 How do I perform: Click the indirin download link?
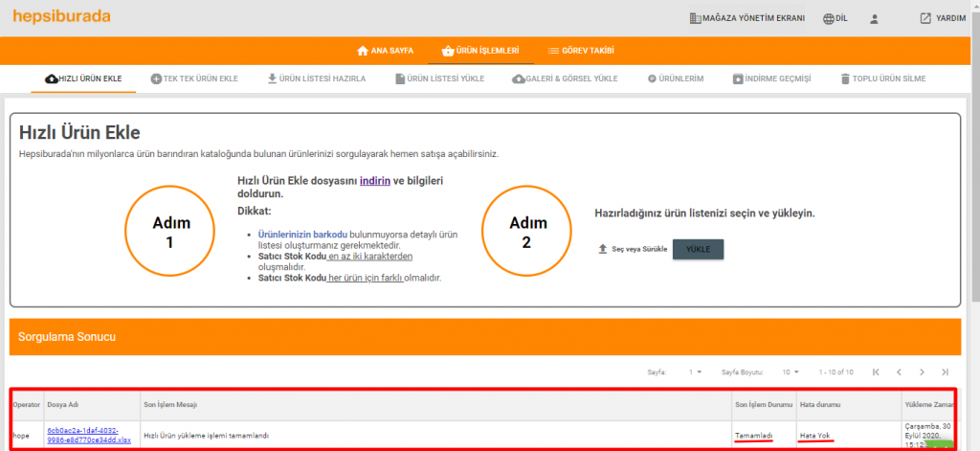[x=375, y=180]
